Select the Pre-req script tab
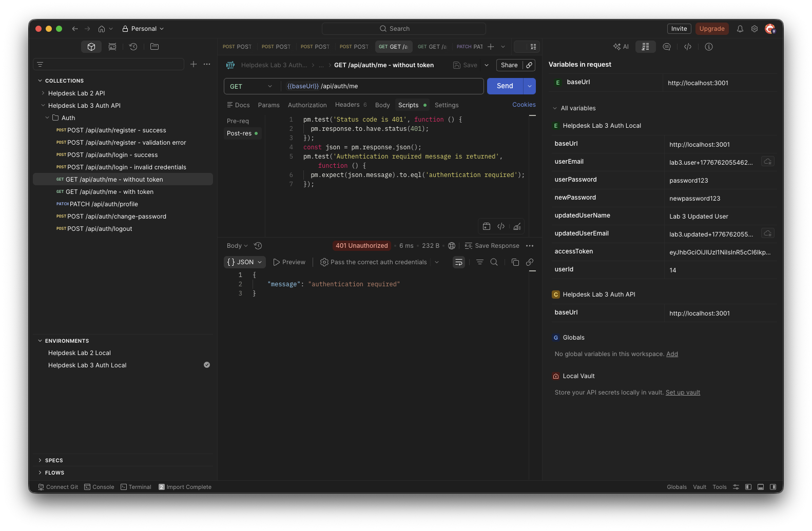 (238, 121)
